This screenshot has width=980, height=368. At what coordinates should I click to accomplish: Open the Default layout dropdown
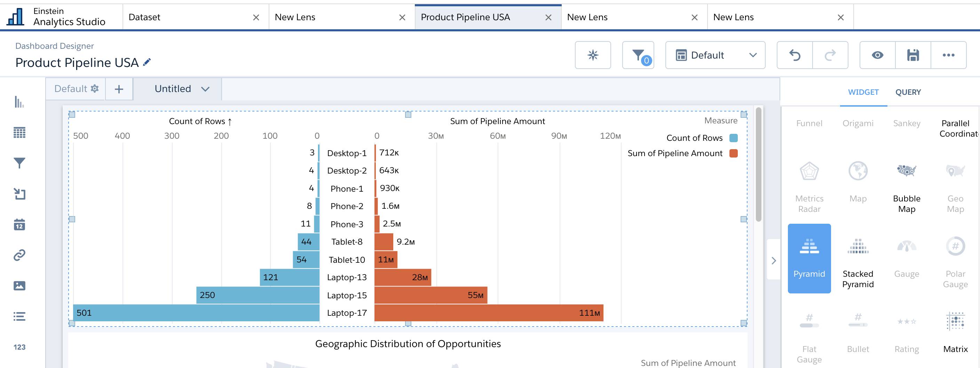coord(715,55)
